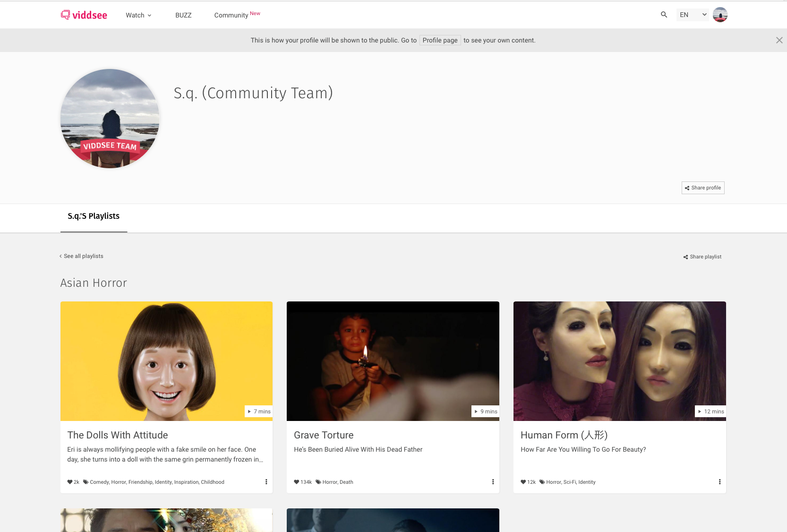
Task: Click the Share profile button
Action: pyautogui.click(x=703, y=188)
